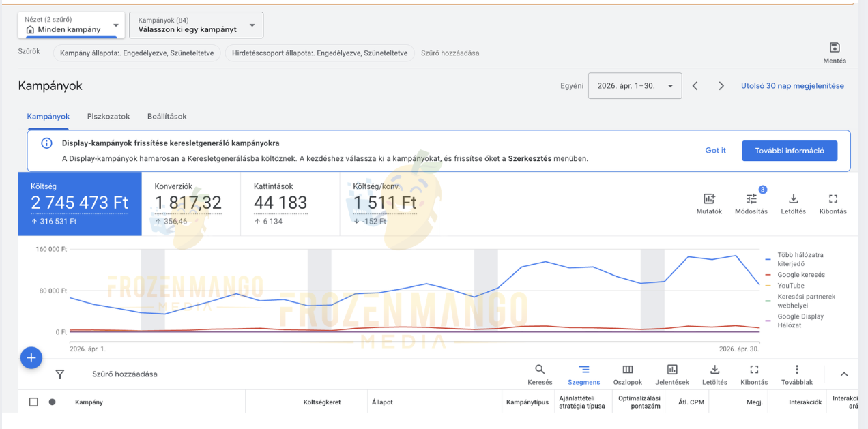The height and width of the screenshot is (429, 868).
Task: Click the blue plus add button
Action: point(31,357)
